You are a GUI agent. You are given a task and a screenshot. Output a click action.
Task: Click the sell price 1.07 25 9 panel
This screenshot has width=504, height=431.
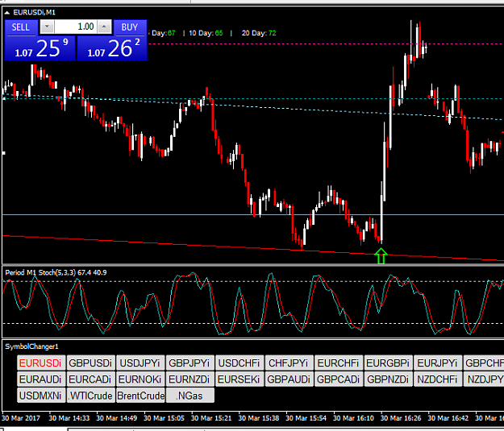(40, 48)
